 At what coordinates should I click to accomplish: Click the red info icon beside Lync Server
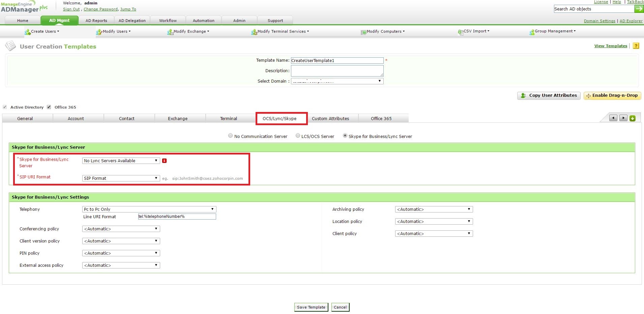pos(165,161)
